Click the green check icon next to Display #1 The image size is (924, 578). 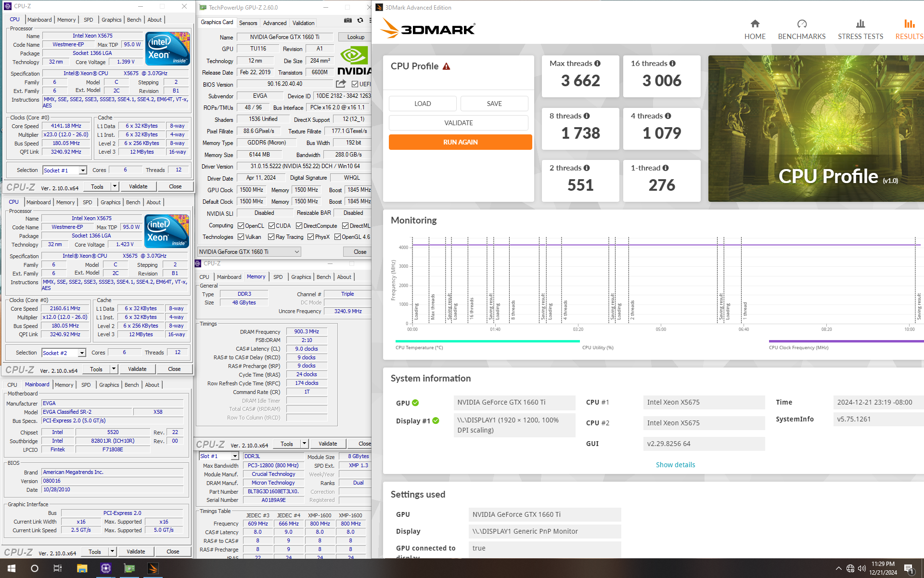(436, 421)
